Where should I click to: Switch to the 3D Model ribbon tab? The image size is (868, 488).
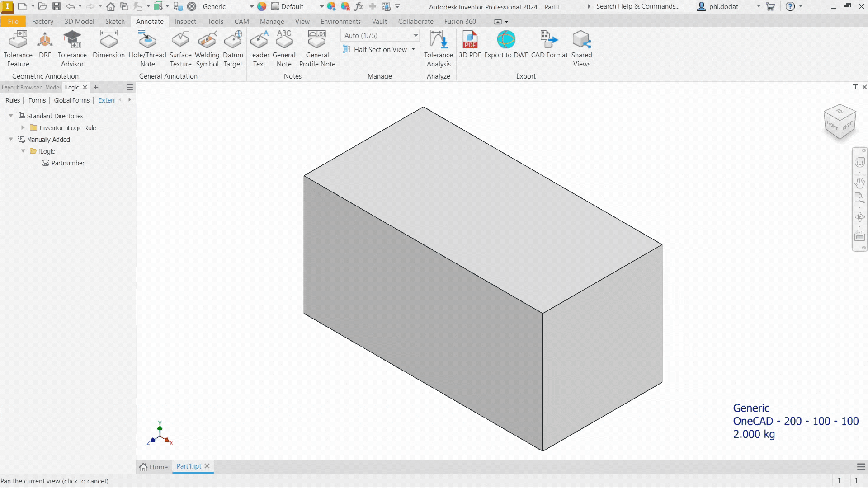click(x=79, y=22)
